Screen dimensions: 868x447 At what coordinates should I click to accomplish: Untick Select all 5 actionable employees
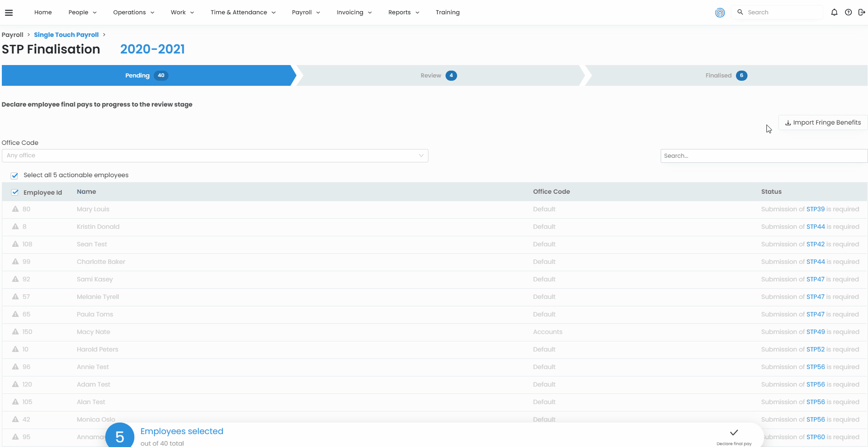pos(15,175)
